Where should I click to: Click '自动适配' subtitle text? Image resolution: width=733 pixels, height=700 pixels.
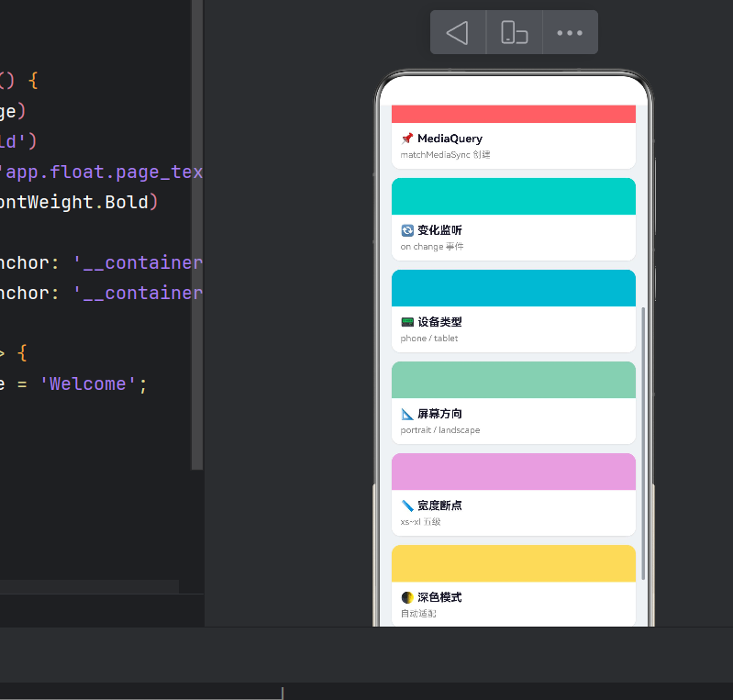coord(418,613)
